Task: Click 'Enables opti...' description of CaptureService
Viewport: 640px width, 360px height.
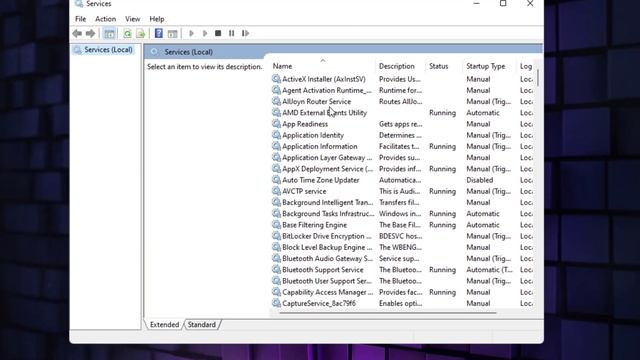Action: click(x=400, y=303)
